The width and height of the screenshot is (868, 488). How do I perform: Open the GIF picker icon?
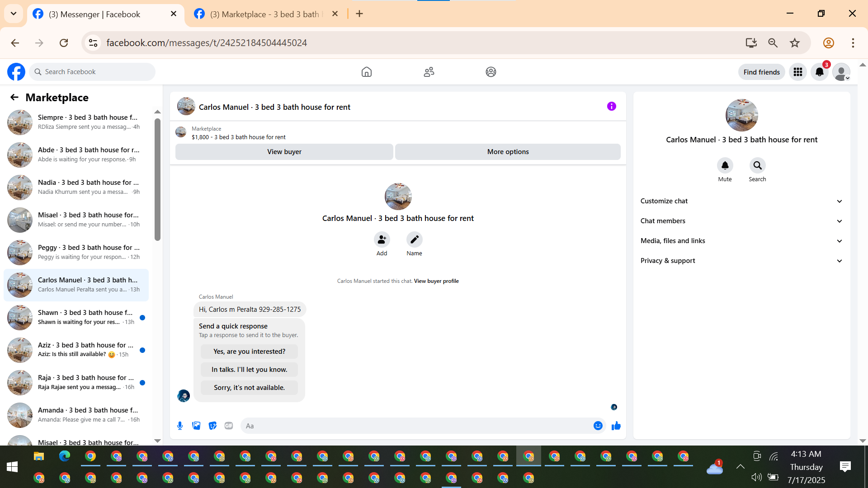tap(229, 426)
